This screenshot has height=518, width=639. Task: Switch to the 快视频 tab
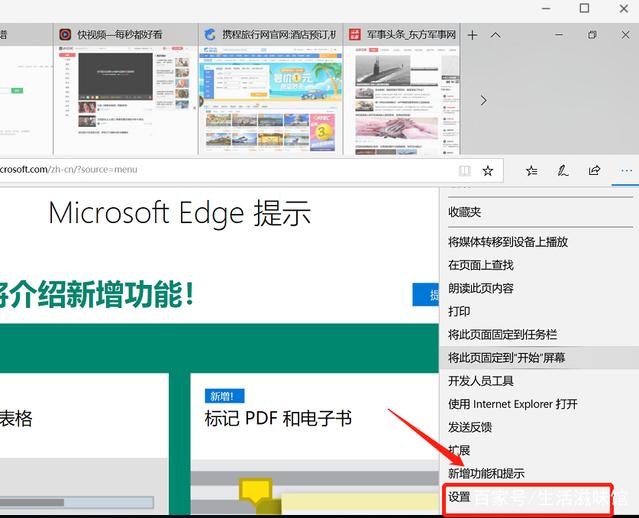tap(125, 35)
